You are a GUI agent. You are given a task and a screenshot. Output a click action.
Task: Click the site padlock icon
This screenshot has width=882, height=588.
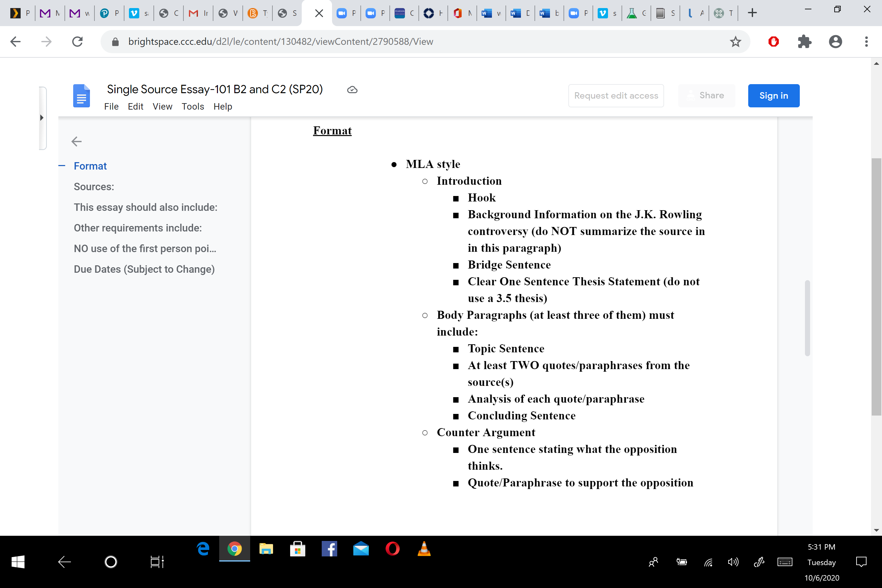coord(115,42)
